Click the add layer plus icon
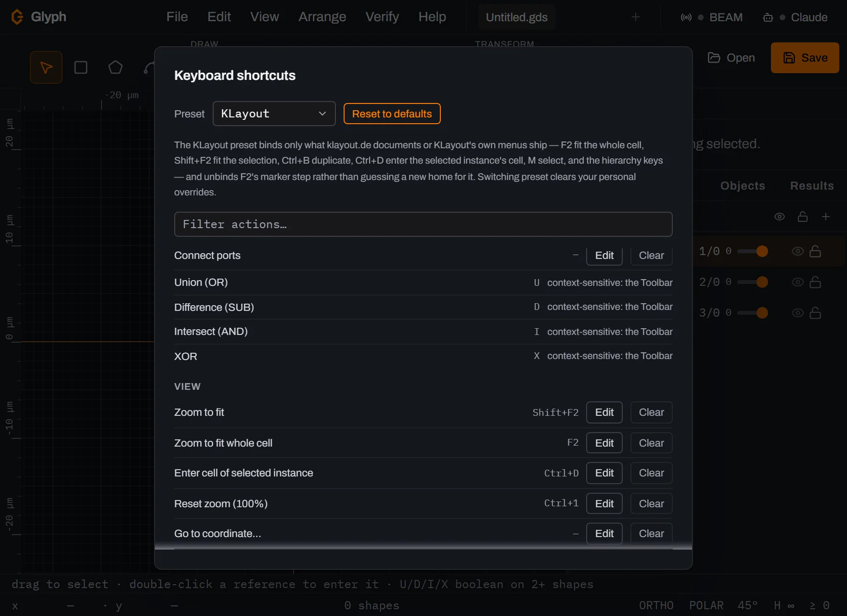The image size is (847, 616). click(x=826, y=217)
